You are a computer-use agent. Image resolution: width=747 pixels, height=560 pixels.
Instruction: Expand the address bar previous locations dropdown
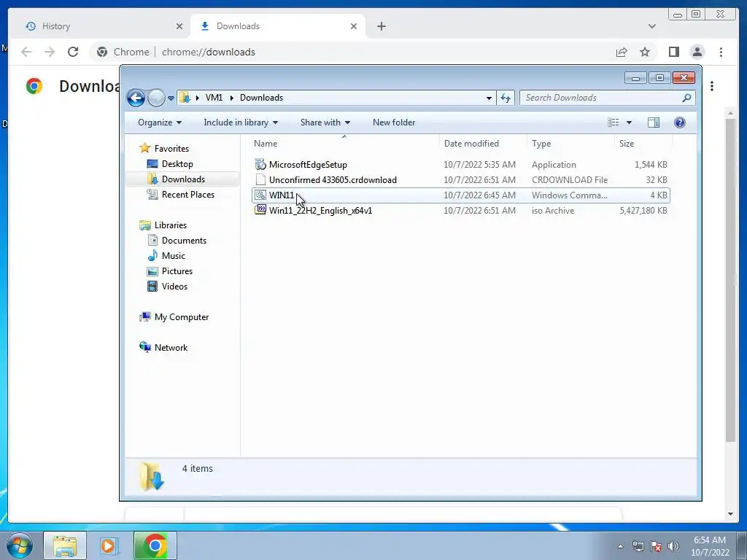[x=489, y=98]
